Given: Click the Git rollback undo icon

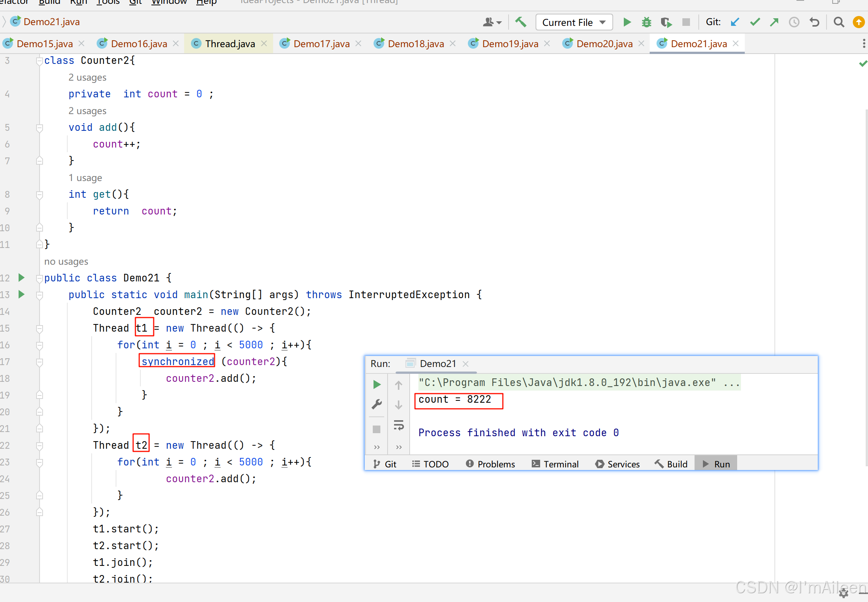Looking at the screenshot, I should coord(814,22).
